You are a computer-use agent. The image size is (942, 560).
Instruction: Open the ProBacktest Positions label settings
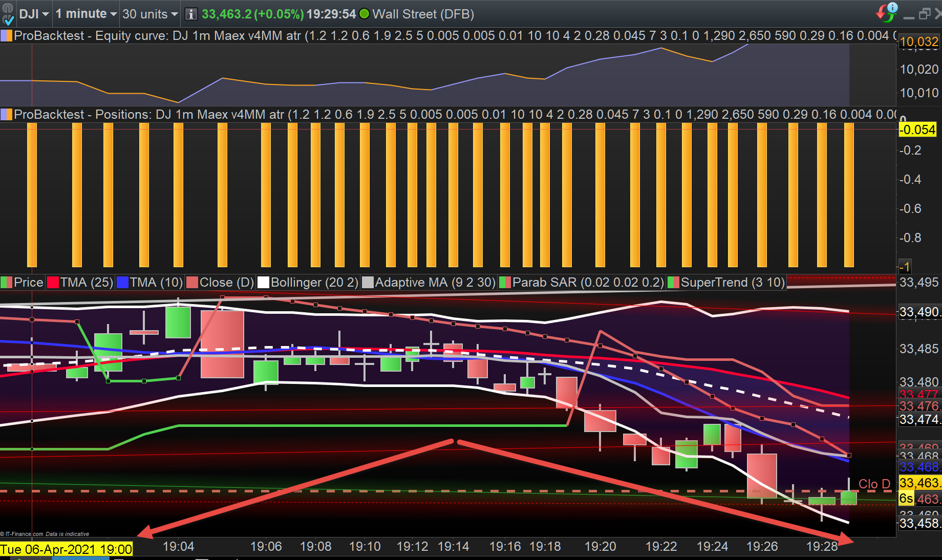[x=455, y=114]
